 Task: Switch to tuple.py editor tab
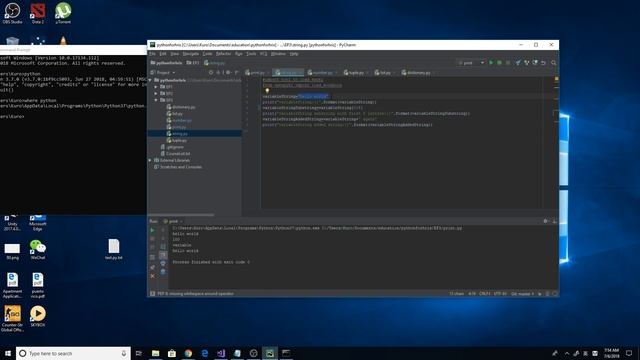356,73
